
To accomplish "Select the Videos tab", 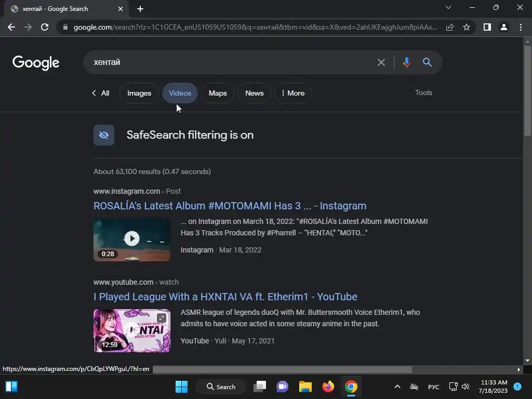I will (180, 93).
